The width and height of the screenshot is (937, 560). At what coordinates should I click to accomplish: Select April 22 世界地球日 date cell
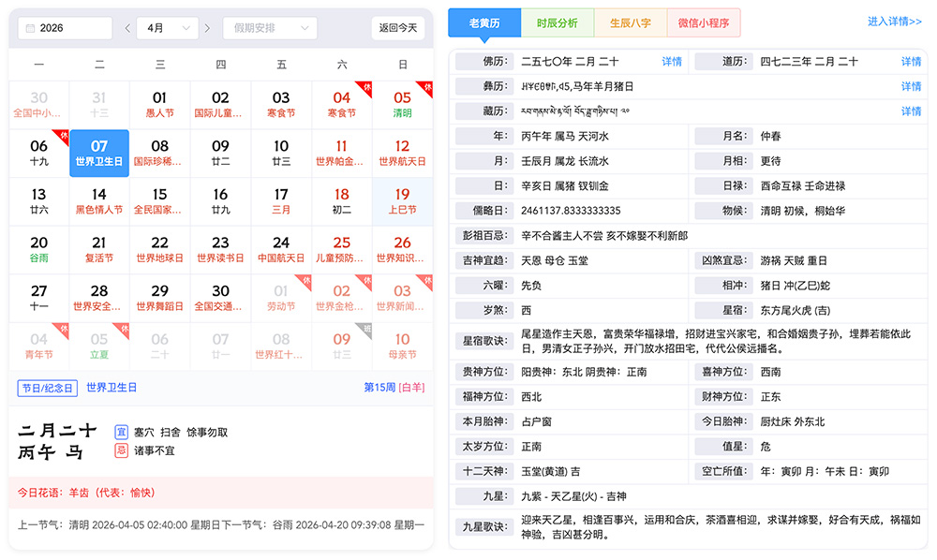(160, 250)
